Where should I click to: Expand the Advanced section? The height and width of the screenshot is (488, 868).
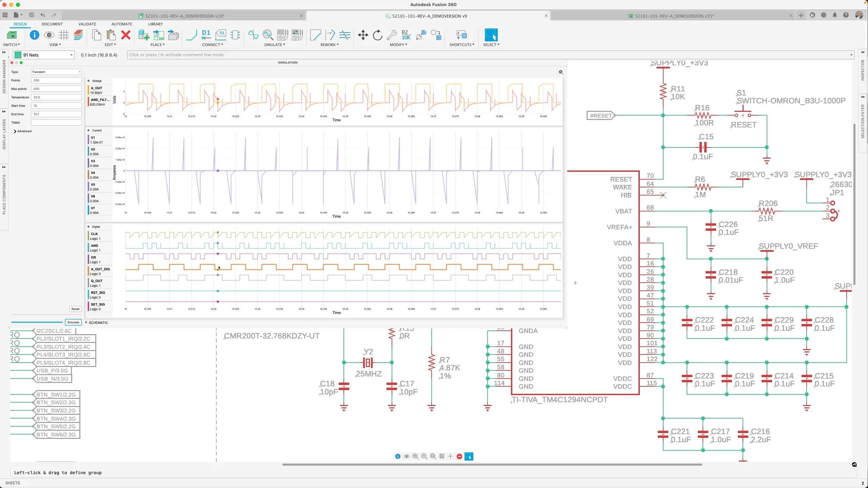coord(22,131)
